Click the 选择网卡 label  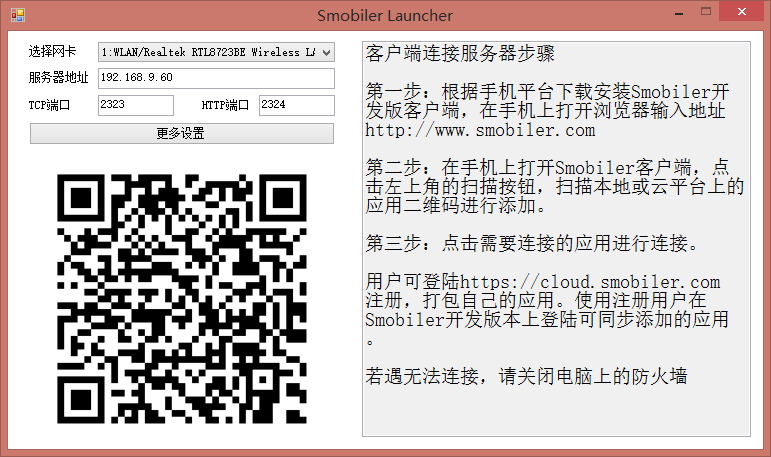(52, 51)
